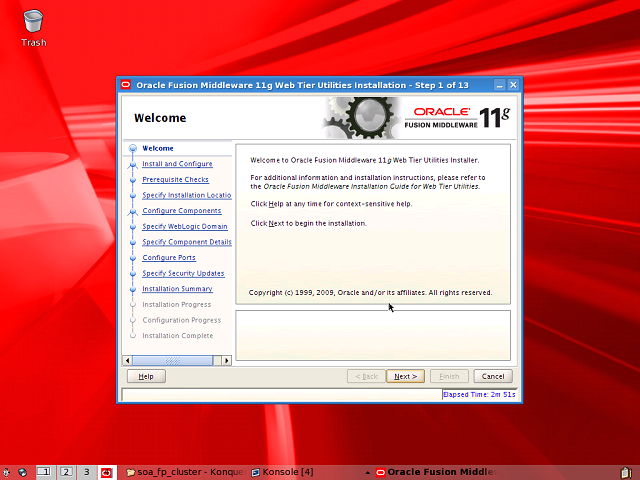Open the clipboard tray icon in the taskbar

tap(627, 472)
